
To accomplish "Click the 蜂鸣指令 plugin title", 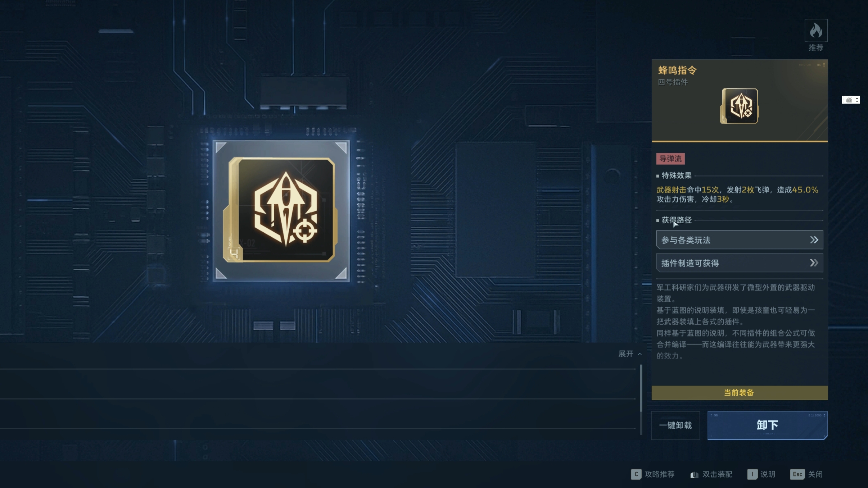I will (x=677, y=70).
